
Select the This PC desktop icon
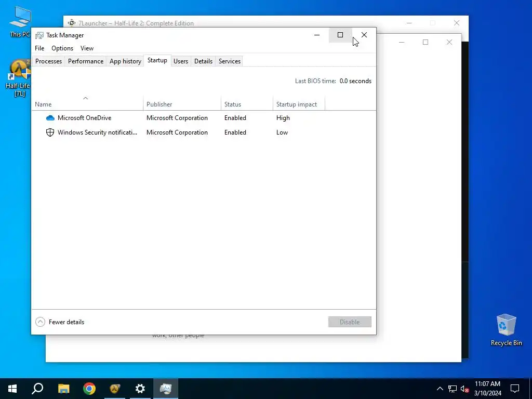point(20,21)
